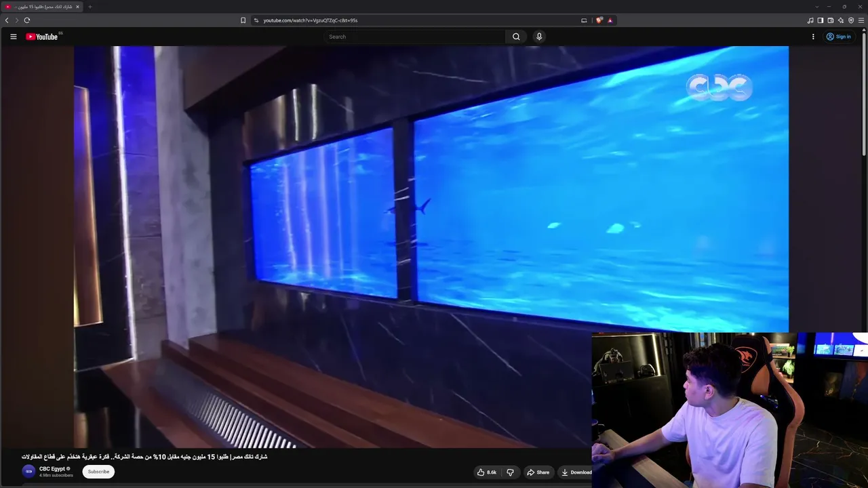Image resolution: width=868 pixels, height=488 pixels.
Task: Download this video
Action: [x=576, y=472]
